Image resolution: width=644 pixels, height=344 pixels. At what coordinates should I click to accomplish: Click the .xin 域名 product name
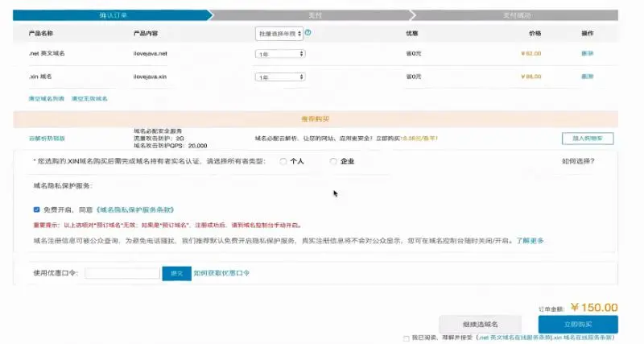pyautogui.click(x=40, y=77)
